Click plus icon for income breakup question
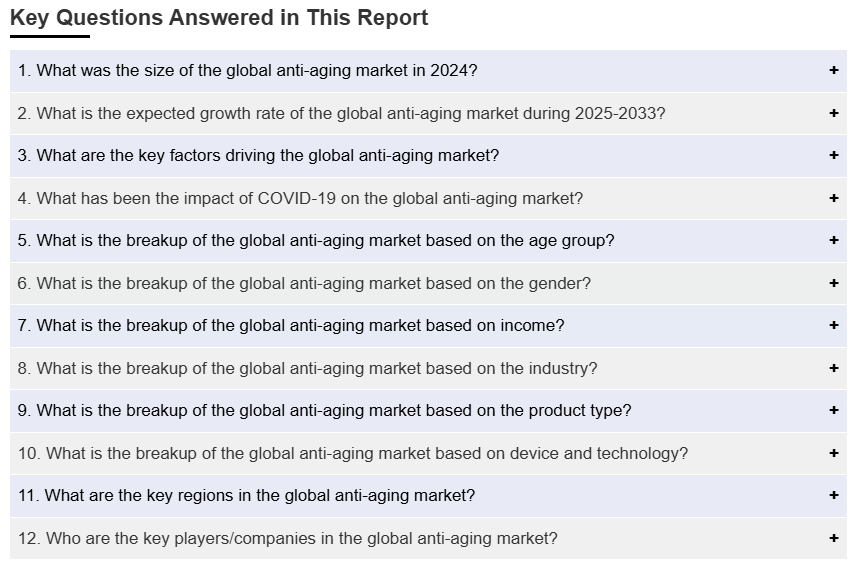This screenshot has width=855, height=566. [833, 326]
